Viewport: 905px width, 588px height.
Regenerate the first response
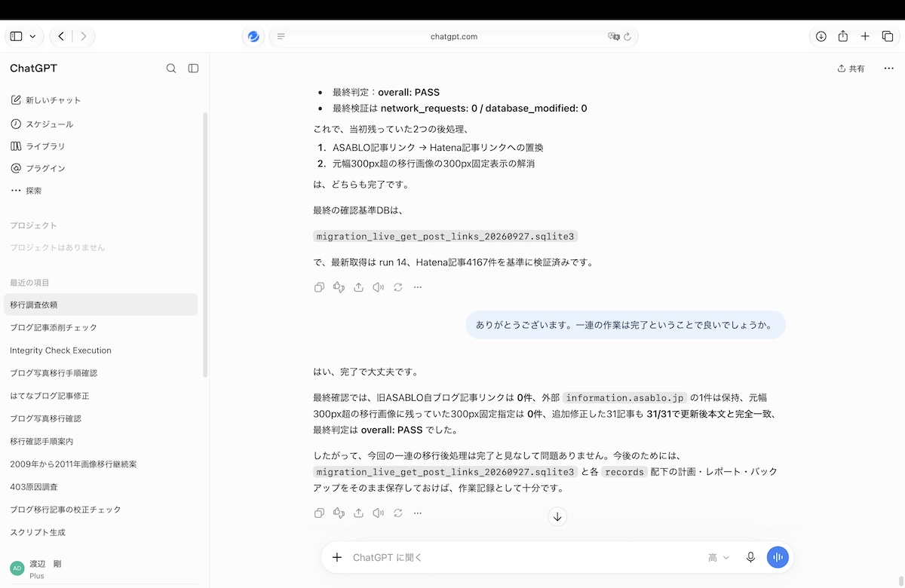point(397,287)
